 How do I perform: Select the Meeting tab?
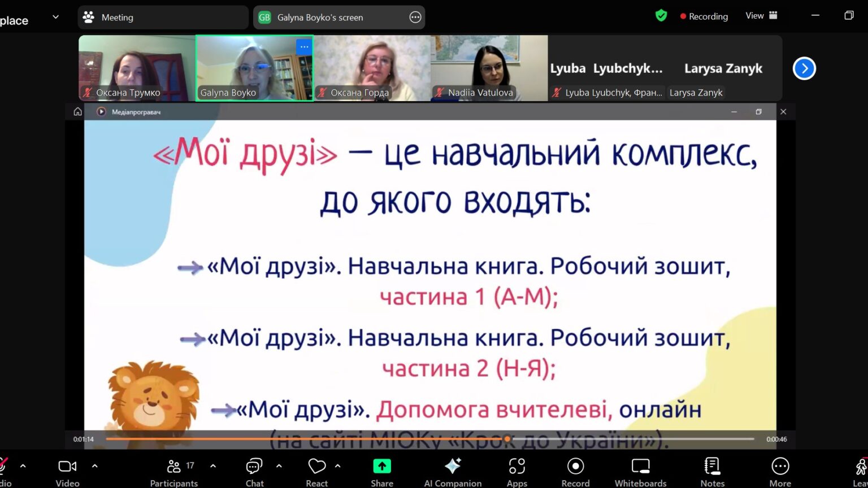(163, 18)
